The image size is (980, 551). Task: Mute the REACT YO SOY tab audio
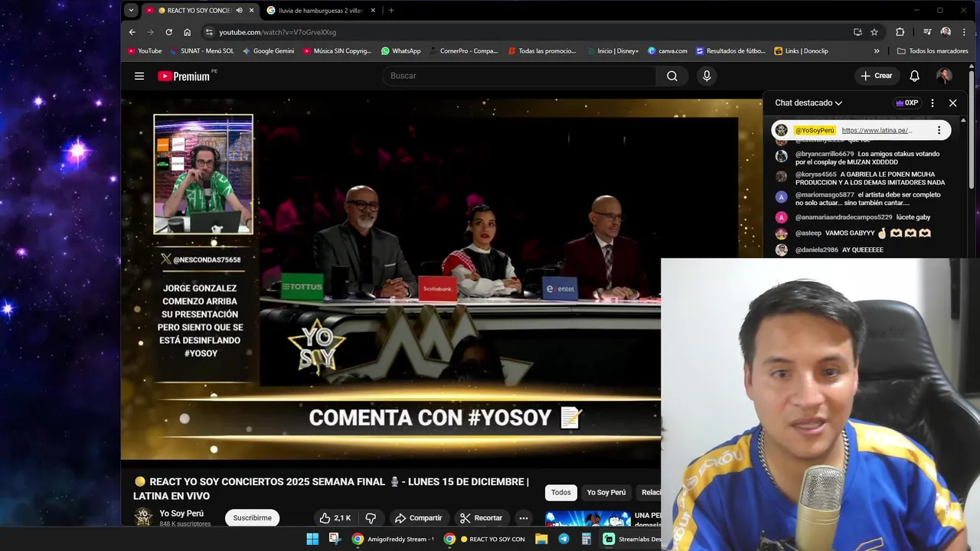(x=240, y=11)
